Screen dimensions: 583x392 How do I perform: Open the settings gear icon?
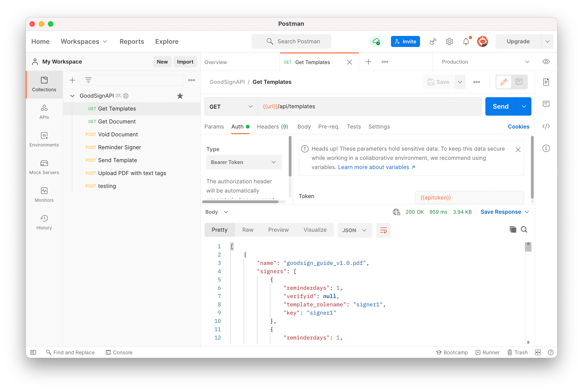[x=449, y=41]
